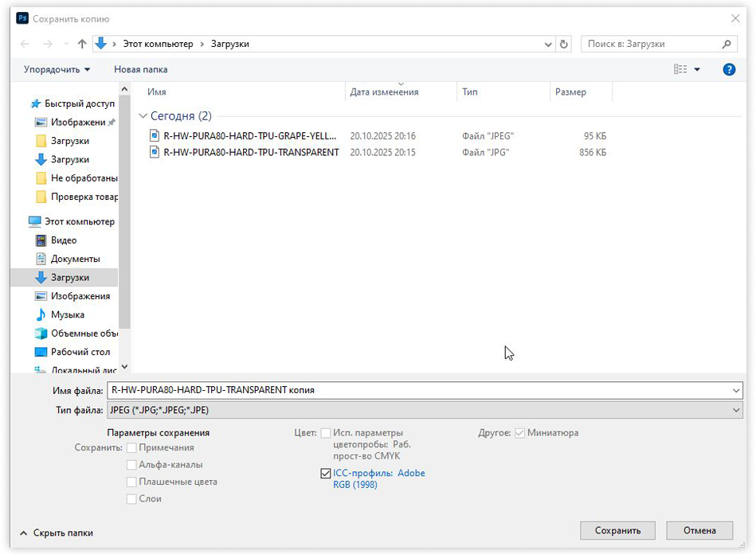Viewport: 756px width, 554px height.
Task: Select the R-HW-PURA80-HARD-TPU-TRANSPARENT file icon
Action: point(155,152)
